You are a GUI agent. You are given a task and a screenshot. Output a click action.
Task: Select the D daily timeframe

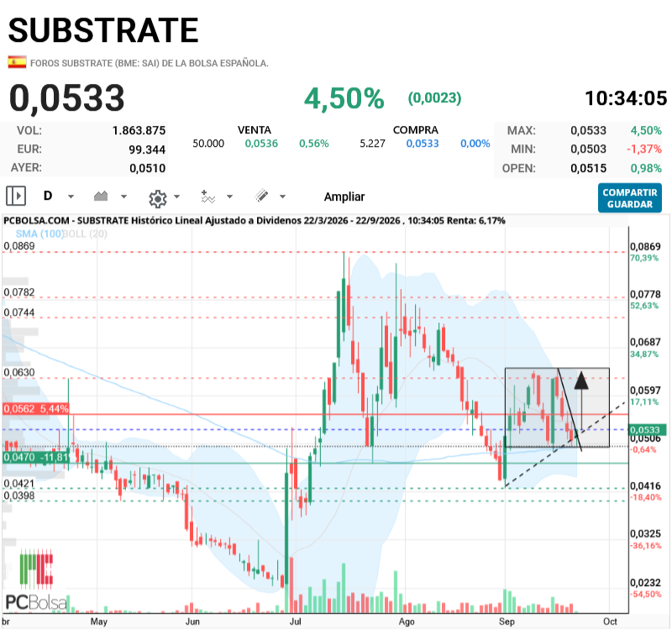coord(48,196)
